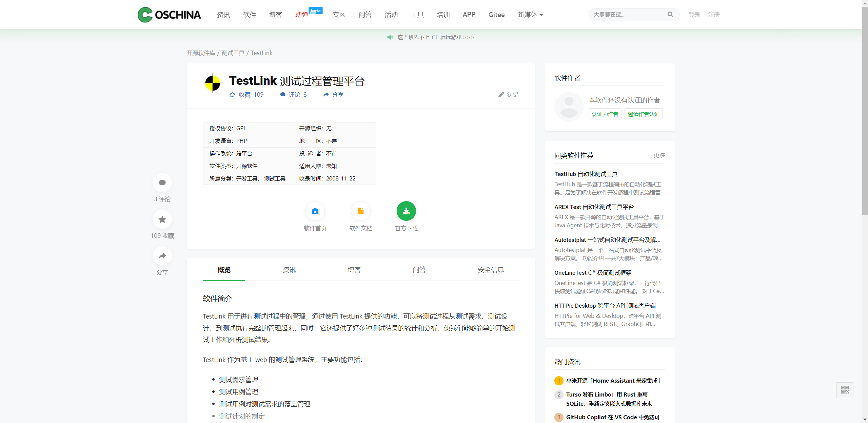Click the sidebar share arrow icon
This screenshot has height=423, width=868.
(162, 256)
